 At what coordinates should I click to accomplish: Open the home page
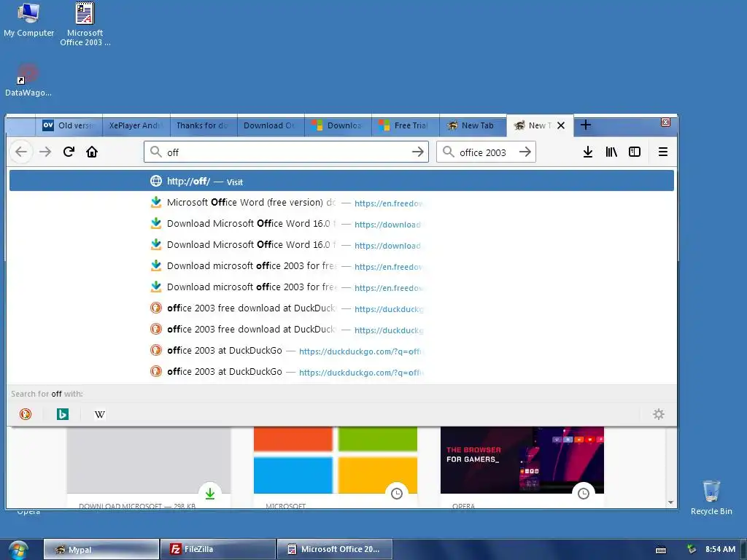tap(92, 152)
